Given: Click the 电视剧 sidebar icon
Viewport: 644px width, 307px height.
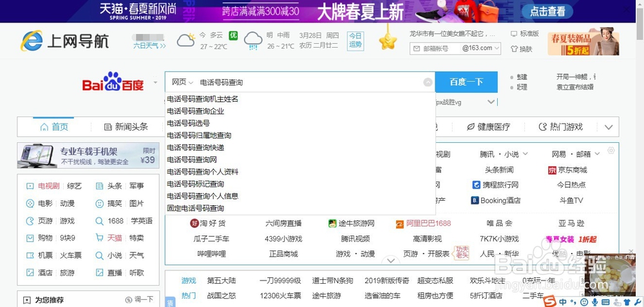Looking at the screenshot, I should (30, 186).
